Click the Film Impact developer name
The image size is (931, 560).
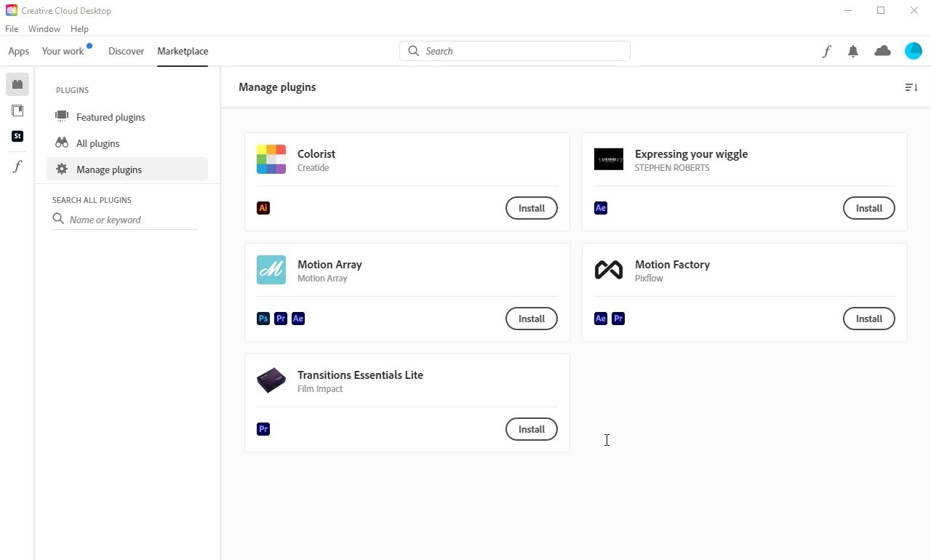(320, 389)
